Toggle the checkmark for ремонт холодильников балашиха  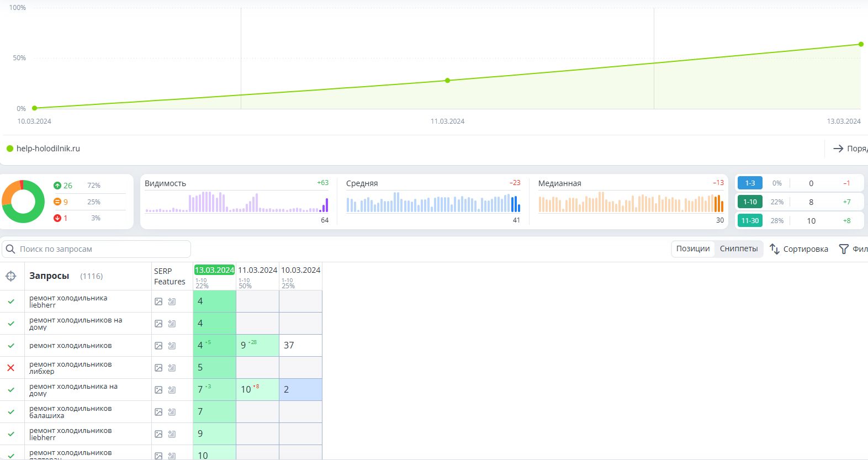[x=10, y=412]
